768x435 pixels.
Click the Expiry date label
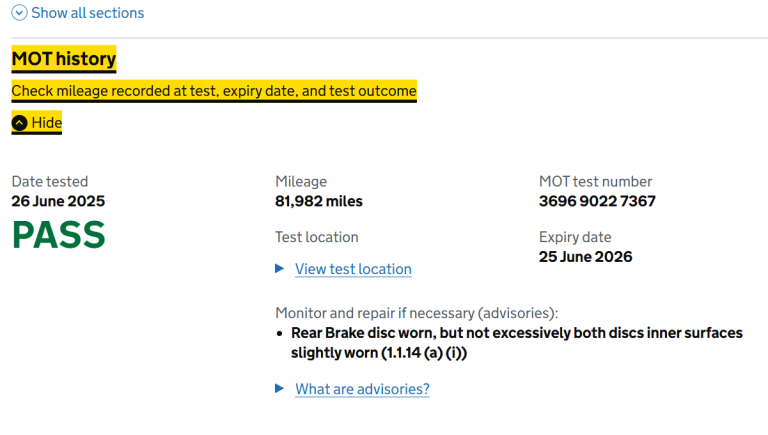pos(575,237)
